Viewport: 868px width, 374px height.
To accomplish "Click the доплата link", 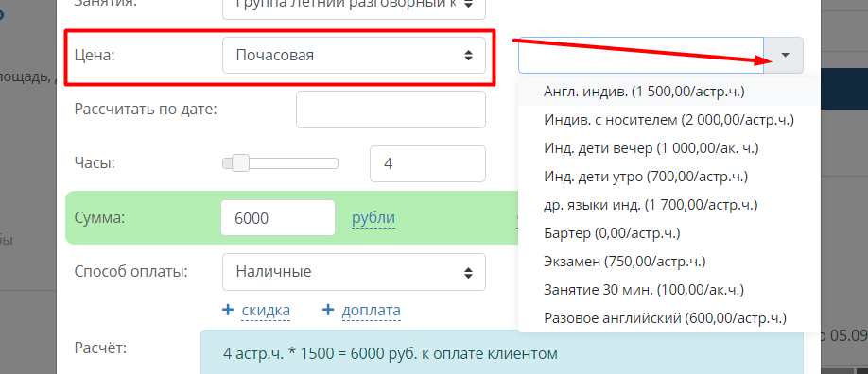I will click(372, 311).
